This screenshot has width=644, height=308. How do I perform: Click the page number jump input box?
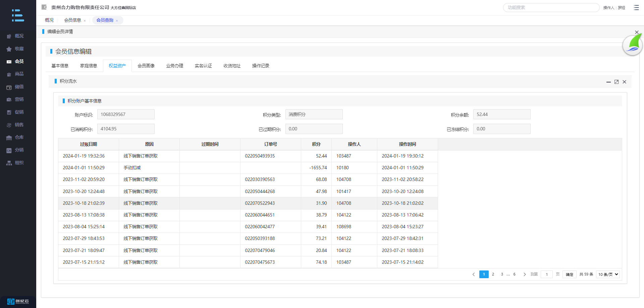tap(547, 274)
